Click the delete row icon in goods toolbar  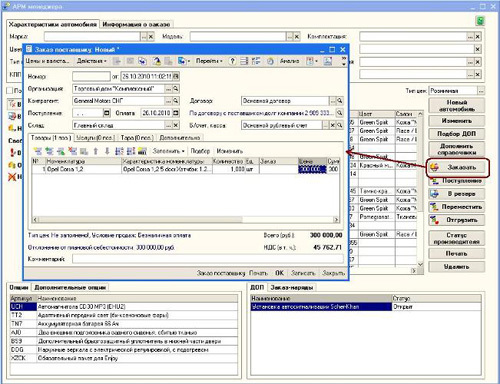pyautogui.click(x=73, y=151)
